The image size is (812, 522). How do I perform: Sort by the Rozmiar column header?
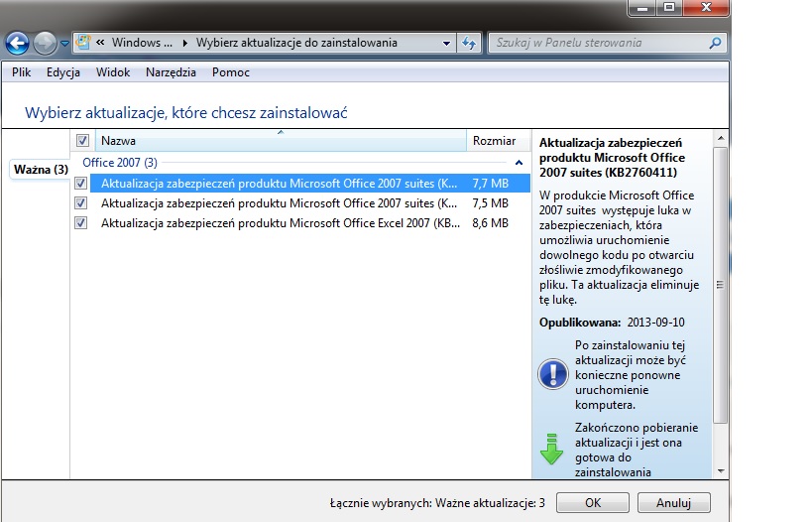pyautogui.click(x=498, y=141)
